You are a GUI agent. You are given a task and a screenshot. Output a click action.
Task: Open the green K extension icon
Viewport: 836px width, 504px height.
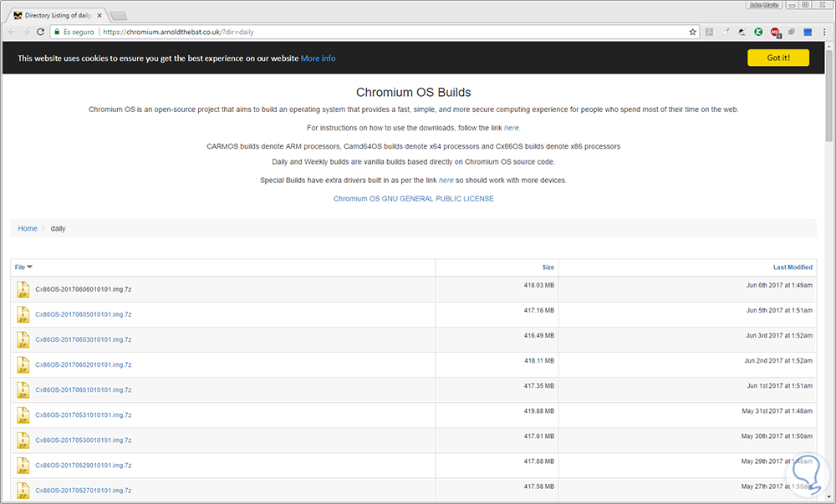(x=759, y=32)
